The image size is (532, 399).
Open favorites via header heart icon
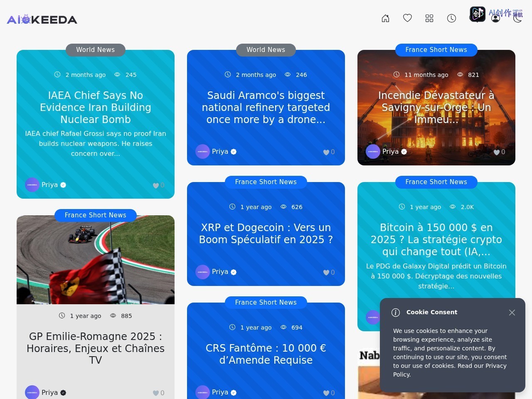pos(407,18)
